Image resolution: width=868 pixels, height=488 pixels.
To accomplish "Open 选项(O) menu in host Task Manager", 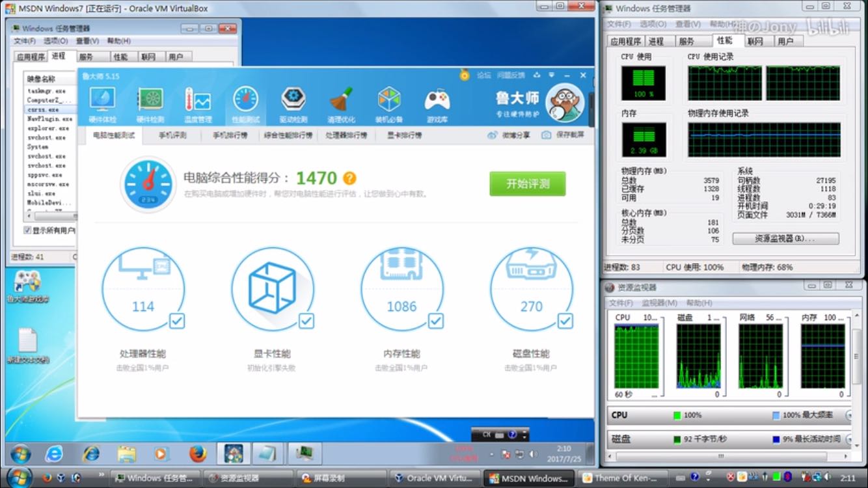I will click(653, 24).
